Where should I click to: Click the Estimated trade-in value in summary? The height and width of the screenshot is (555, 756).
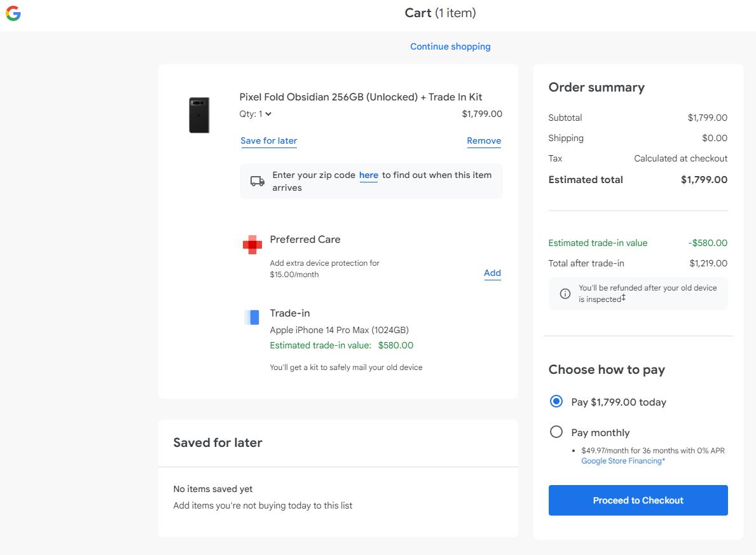click(x=598, y=243)
